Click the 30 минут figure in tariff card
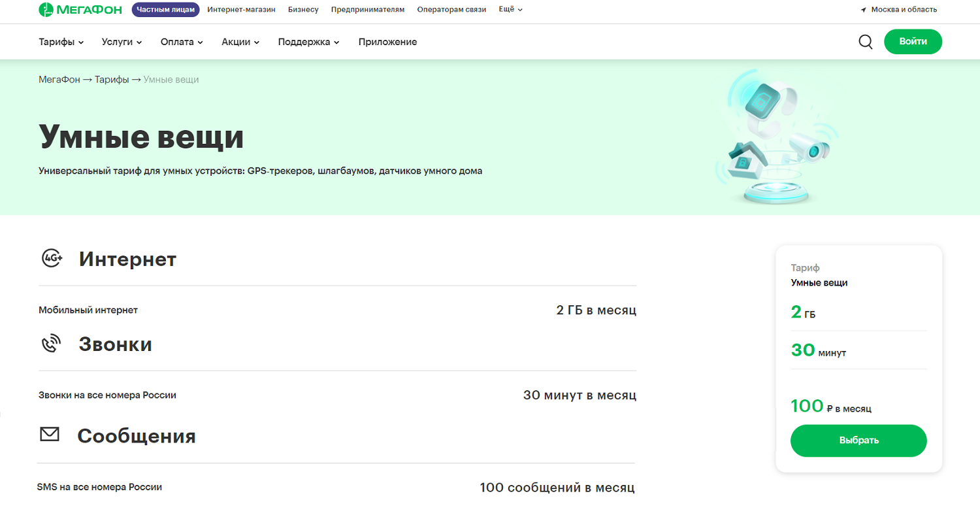The image size is (980, 517). click(818, 351)
